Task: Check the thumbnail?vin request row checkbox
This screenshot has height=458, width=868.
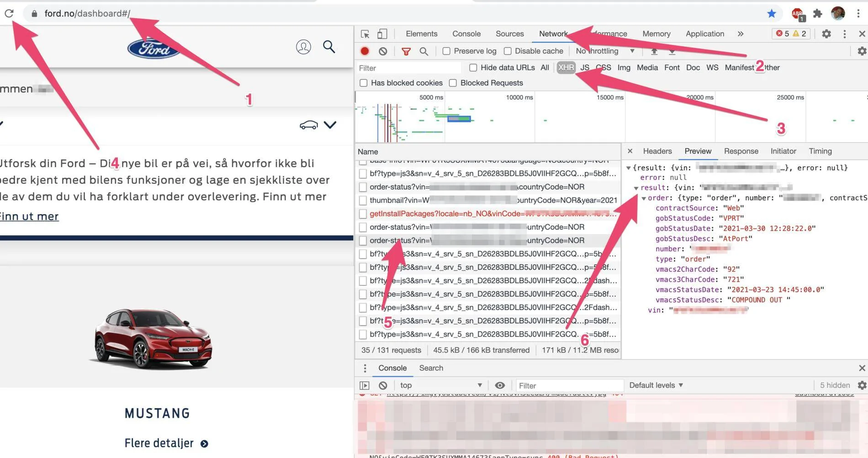Action: point(363,200)
